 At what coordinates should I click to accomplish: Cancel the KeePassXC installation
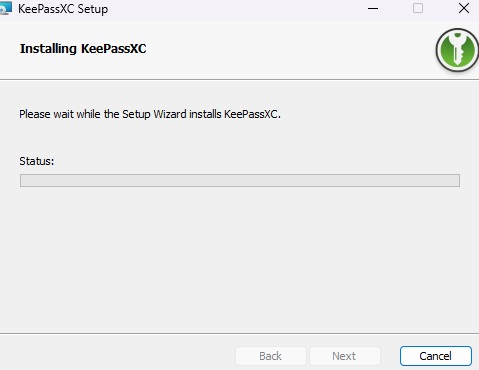click(x=436, y=356)
